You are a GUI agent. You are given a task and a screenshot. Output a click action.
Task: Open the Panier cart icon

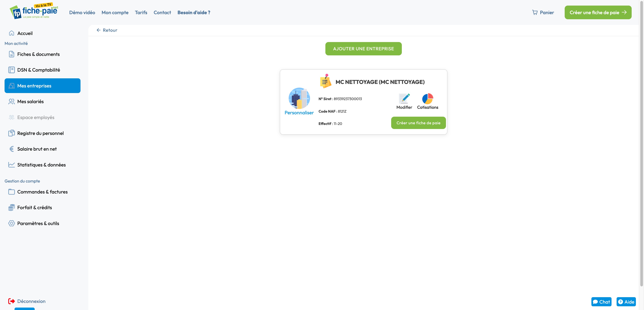point(535,12)
